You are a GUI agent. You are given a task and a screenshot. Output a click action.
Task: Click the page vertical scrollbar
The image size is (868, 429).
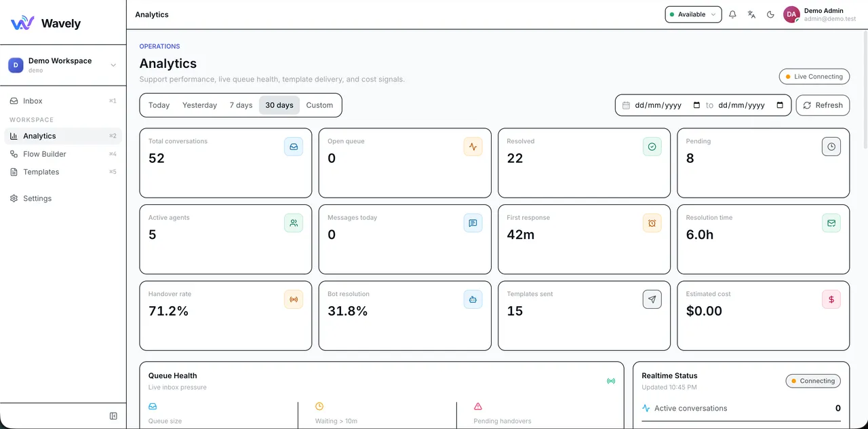click(865, 88)
